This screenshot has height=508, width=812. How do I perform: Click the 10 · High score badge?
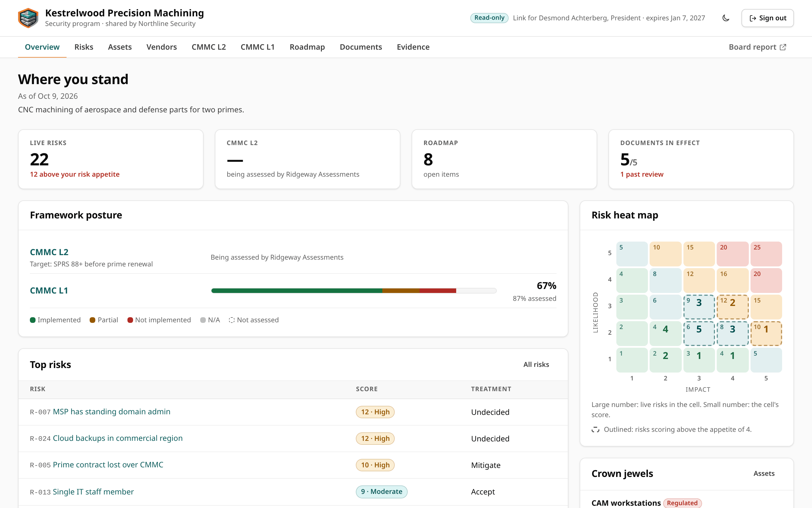375,465
